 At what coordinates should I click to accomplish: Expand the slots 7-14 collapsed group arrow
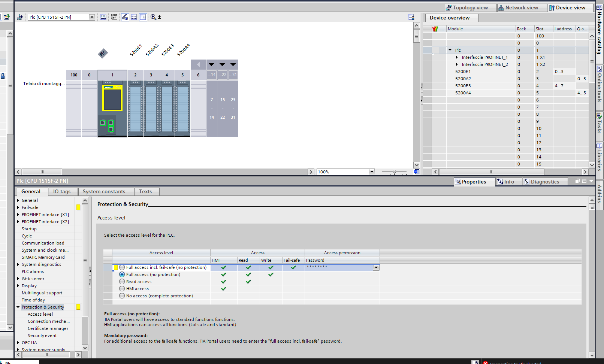(x=212, y=65)
